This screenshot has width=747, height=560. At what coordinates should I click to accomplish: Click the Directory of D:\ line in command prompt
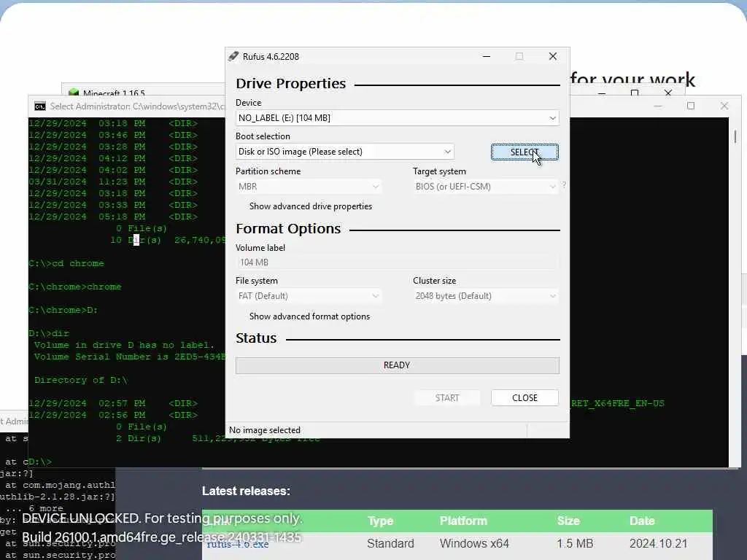80,380
